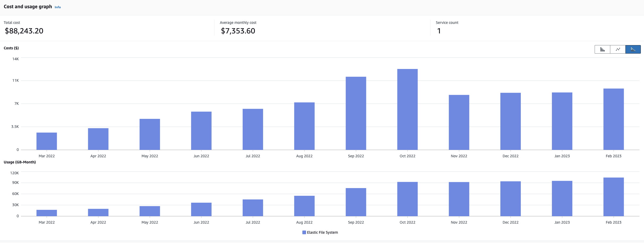Screen dimensions: 644x243
Task: Switch to the grouped bar chart view
Action: pyautogui.click(x=603, y=49)
